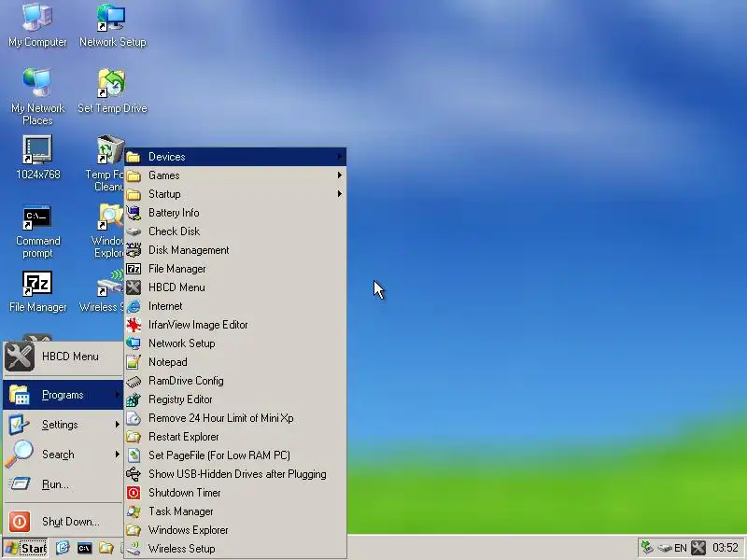This screenshot has width=747, height=560.
Task: Click the RamDrive Config chip icon
Action: pyautogui.click(x=134, y=381)
